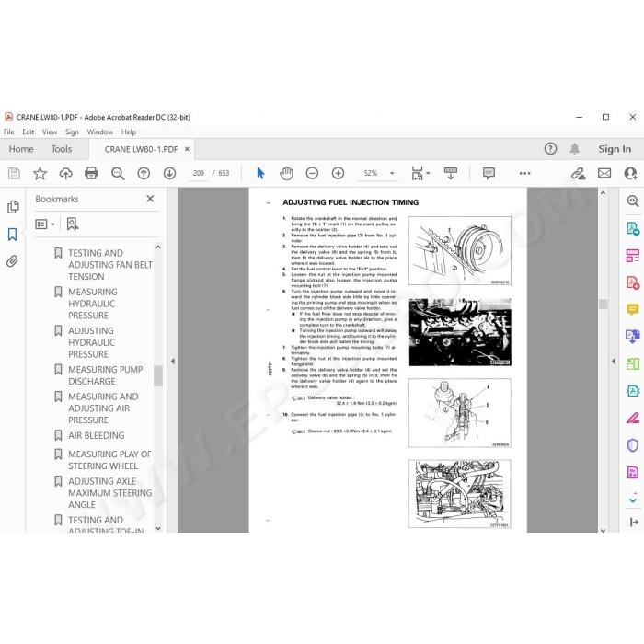Open the Attachments paperclip panel
The height and width of the screenshot is (644, 644).
(12, 261)
